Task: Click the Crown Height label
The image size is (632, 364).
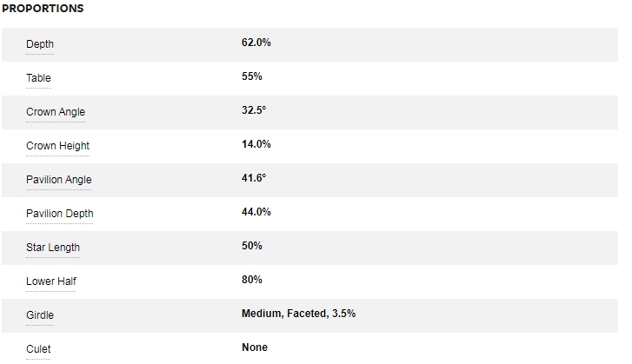Action: (x=57, y=146)
